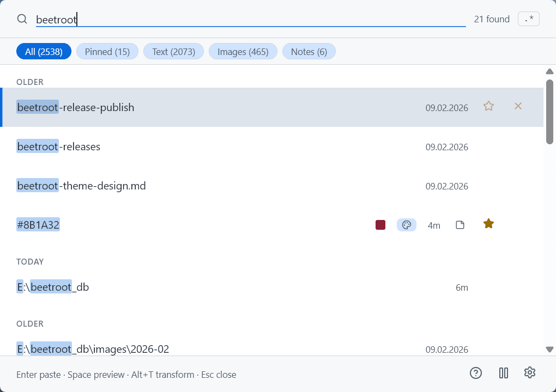This screenshot has width=556, height=392.
Task: Pause clipboard capture with pause icon
Action: tap(504, 373)
